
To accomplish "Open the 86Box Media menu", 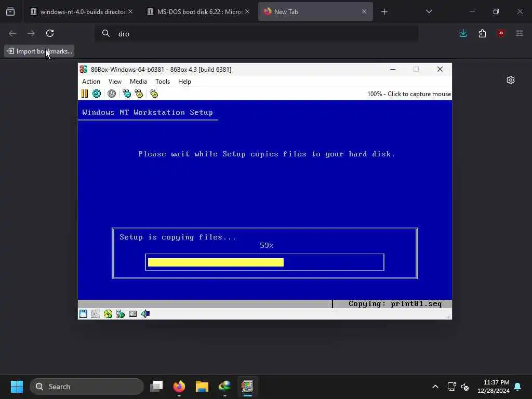I will [138, 82].
